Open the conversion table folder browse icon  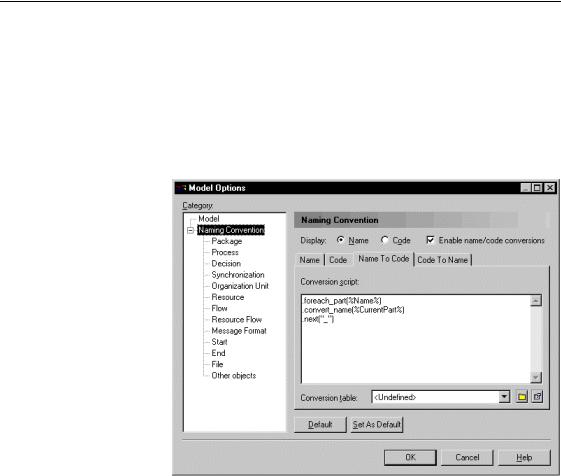[x=522, y=397]
